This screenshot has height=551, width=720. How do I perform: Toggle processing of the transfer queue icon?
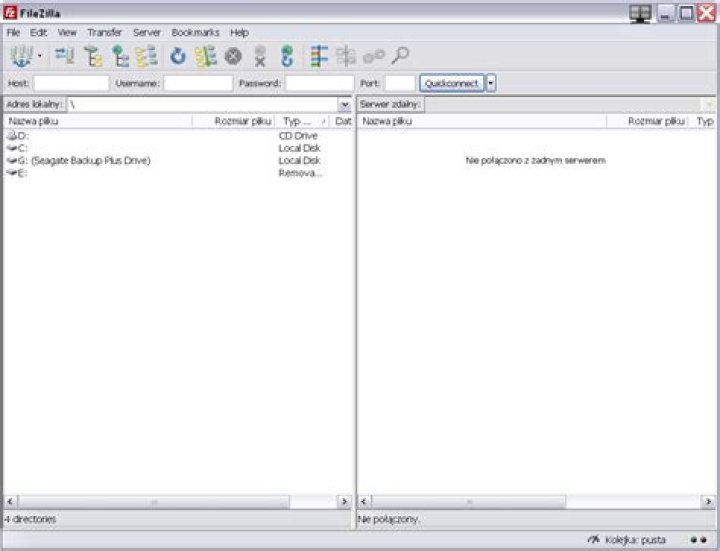pyautogui.click(x=206, y=56)
